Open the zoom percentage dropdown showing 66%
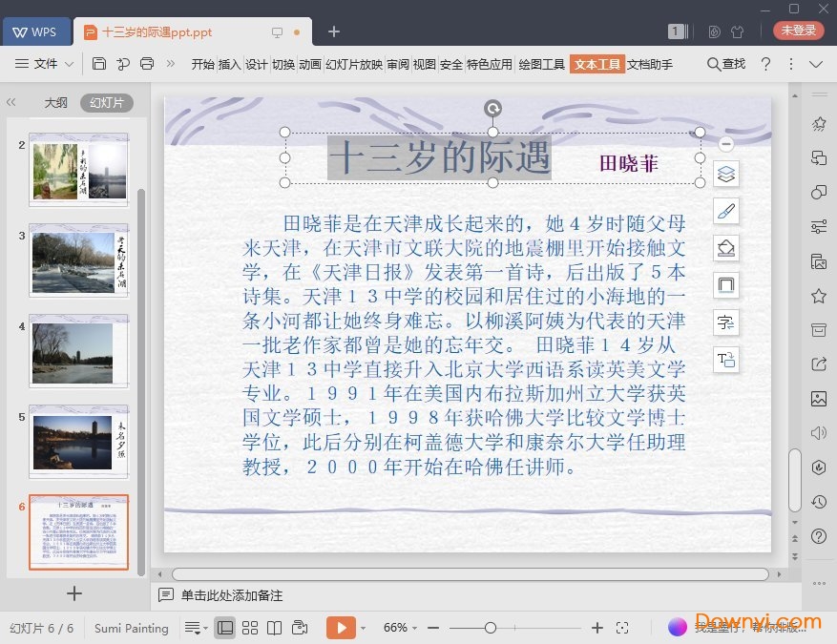 [x=398, y=628]
